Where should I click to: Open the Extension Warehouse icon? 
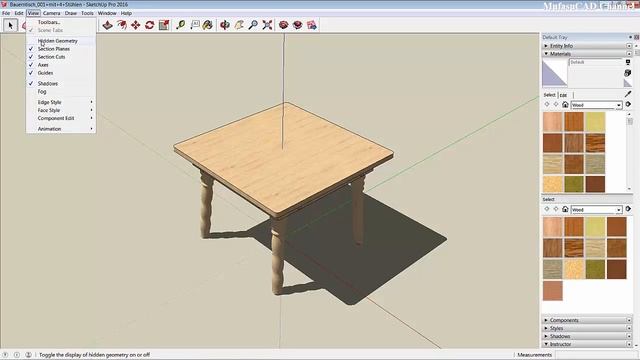click(298, 25)
